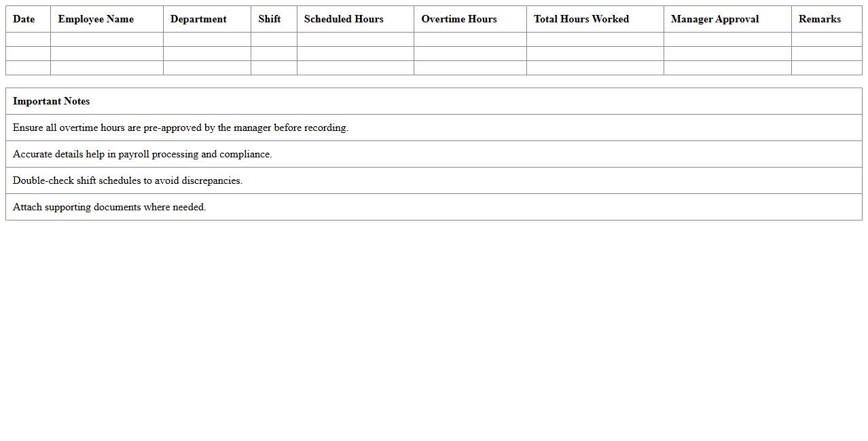Select the Employee Name column header
The height and width of the screenshot is (441, 868).
[x=96, y=19]
